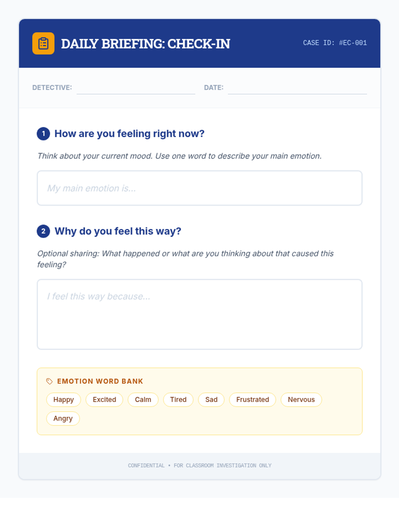
Task: Click the number 2 circle badge
Action: click(x=43, y=231)
